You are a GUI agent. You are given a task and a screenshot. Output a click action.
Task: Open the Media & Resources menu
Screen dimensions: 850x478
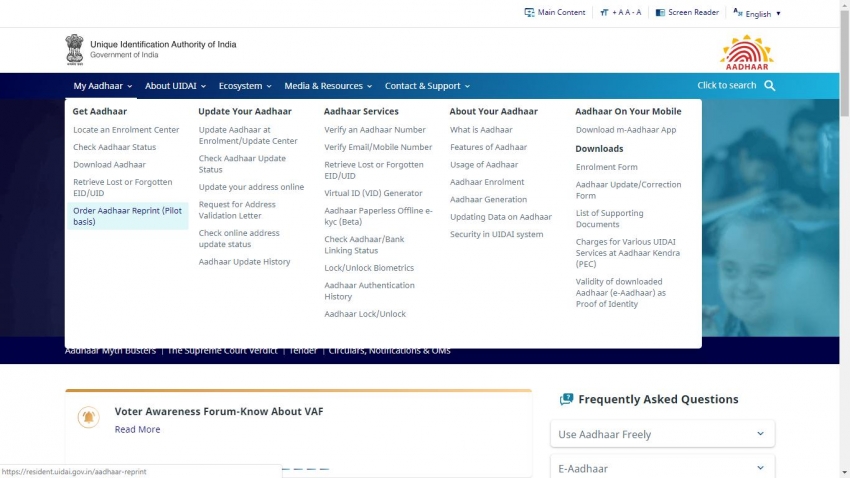click(x=327, y=86)
